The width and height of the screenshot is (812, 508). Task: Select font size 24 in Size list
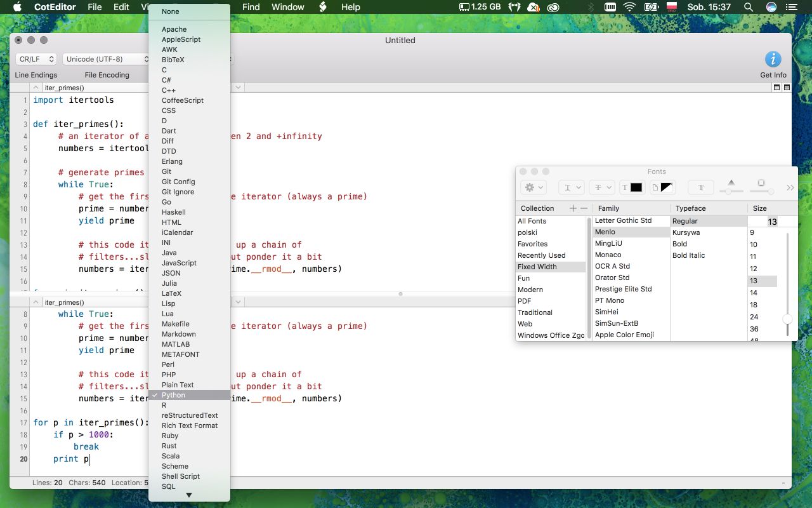click(x=763, y=317)
